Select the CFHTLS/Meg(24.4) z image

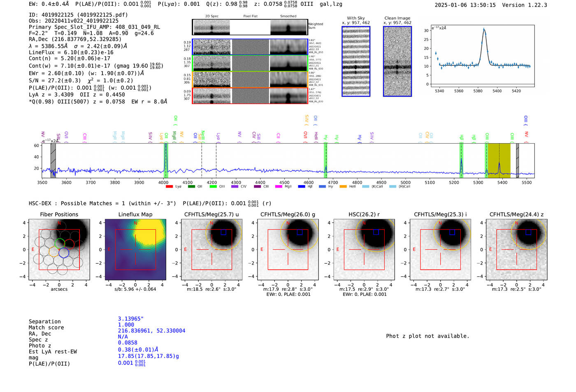point(516,249)
